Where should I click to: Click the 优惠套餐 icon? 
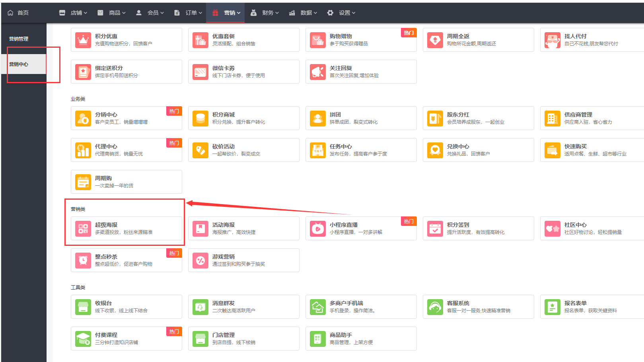(200, 40)
